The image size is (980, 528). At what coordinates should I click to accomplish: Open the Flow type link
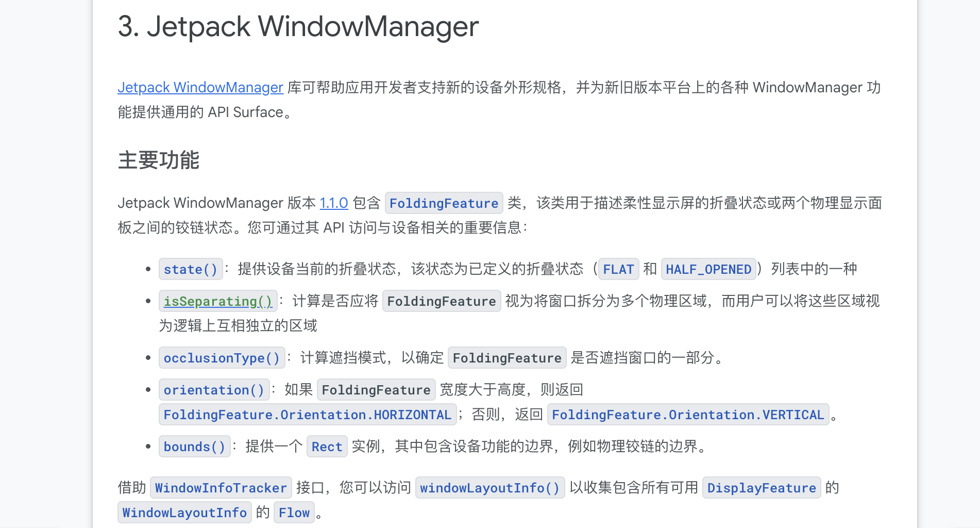(x=294, y=513)
